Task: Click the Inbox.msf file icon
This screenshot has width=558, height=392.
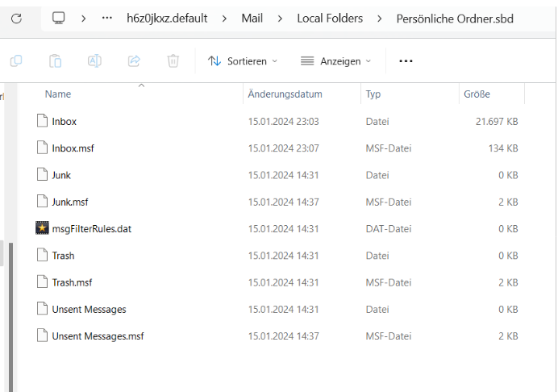Action: pyautogui.click(x=42, y=148)
